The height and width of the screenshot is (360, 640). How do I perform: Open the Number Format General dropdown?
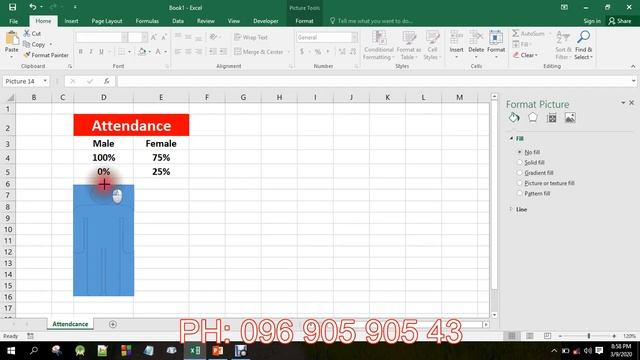[354, 38]
